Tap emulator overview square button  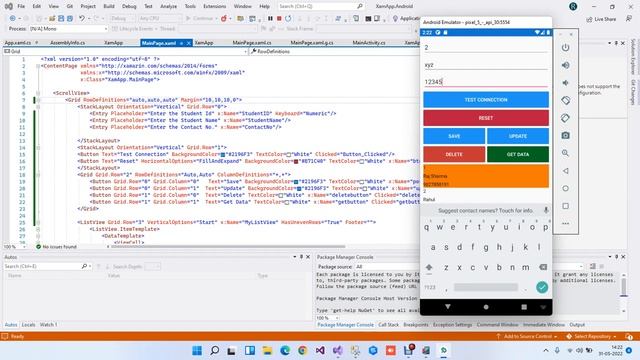565,206
